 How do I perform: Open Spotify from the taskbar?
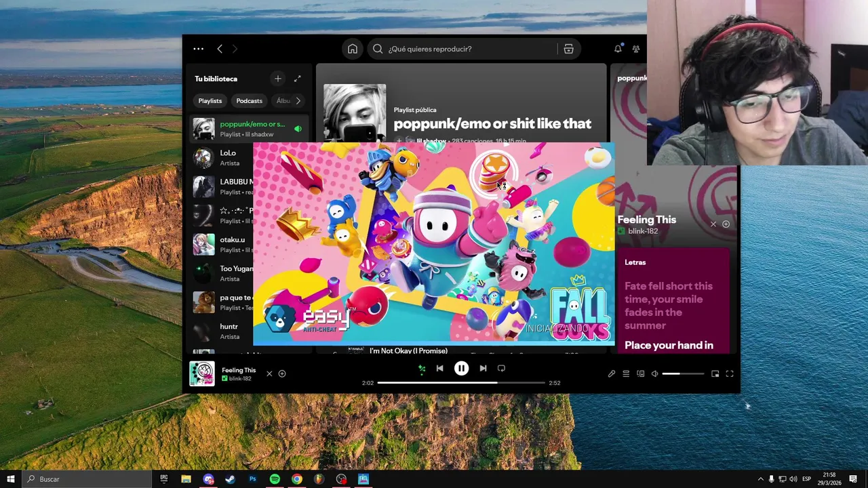tap(275, 479)
